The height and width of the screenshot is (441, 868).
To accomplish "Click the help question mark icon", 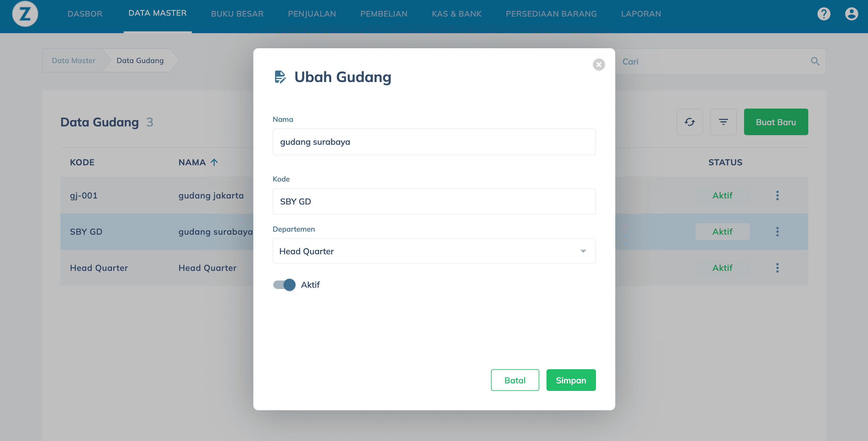I will 824,14.
